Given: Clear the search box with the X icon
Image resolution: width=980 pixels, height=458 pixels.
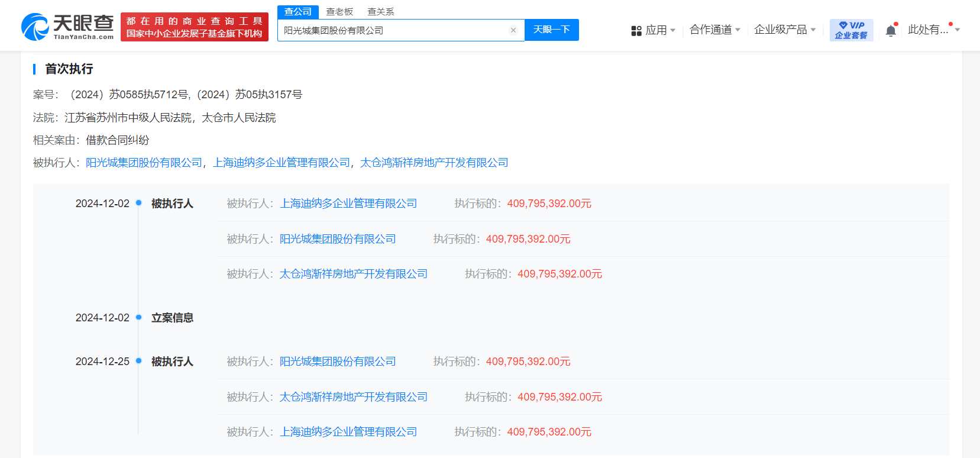Looking at the screenshot, I should (513, 30).
